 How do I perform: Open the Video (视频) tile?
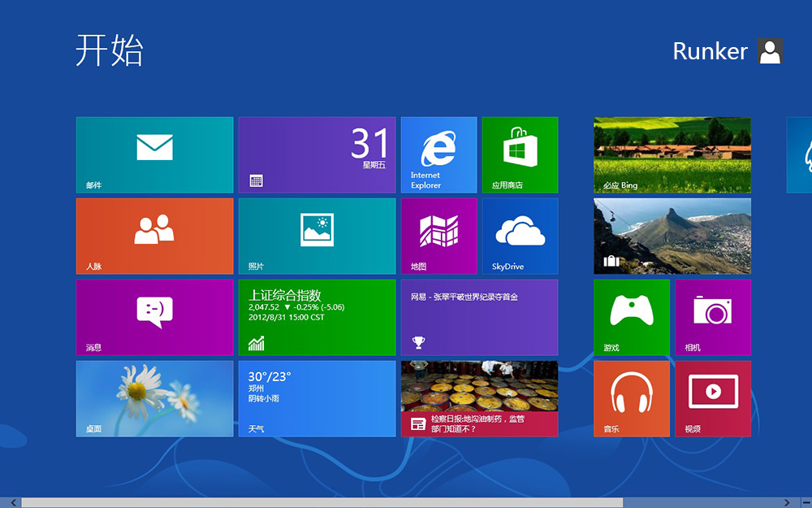[x=712, y=398]
